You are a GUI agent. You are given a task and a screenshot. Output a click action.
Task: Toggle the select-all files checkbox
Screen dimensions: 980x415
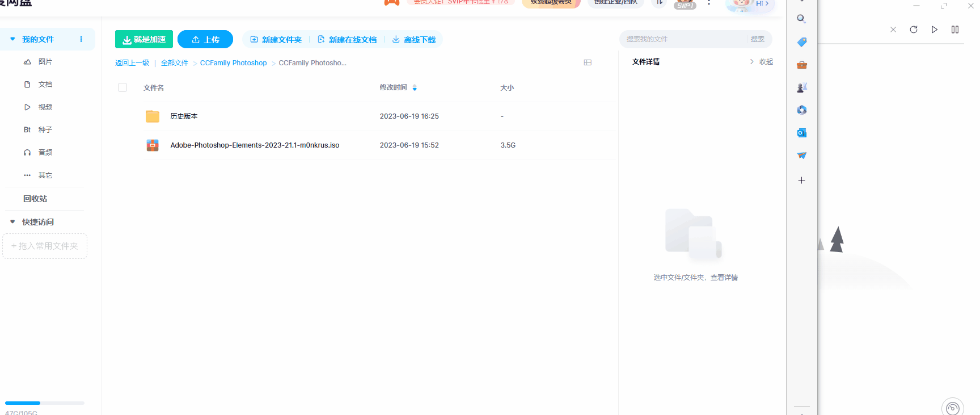pyautogui.click(x=122, y=87)
